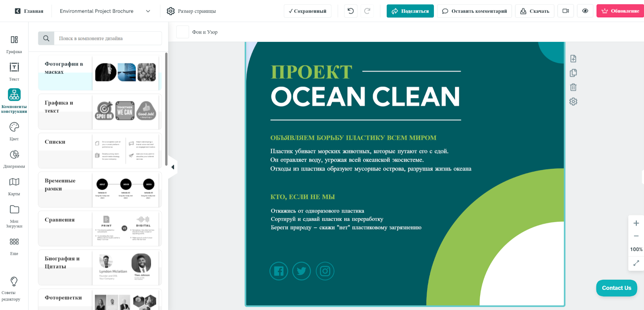Click the undo arrow button
Image resolution: width=644 pixels, height=310 pixels.
351,11
